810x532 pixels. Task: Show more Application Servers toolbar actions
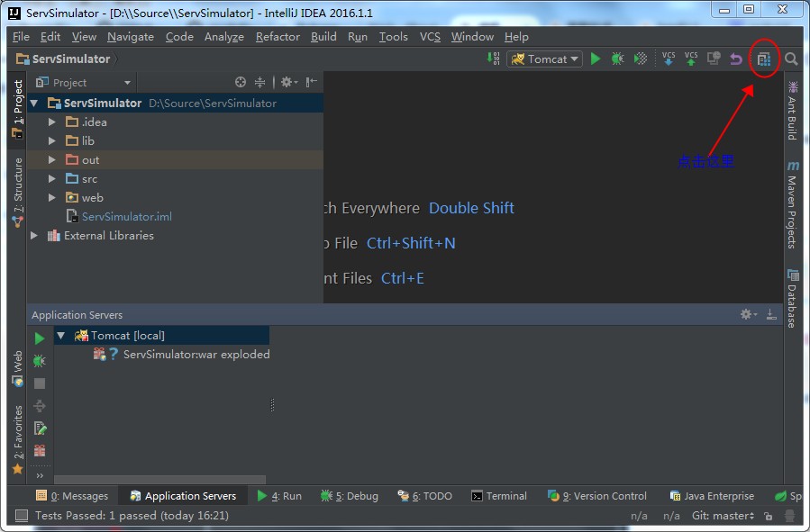point(40,475)
